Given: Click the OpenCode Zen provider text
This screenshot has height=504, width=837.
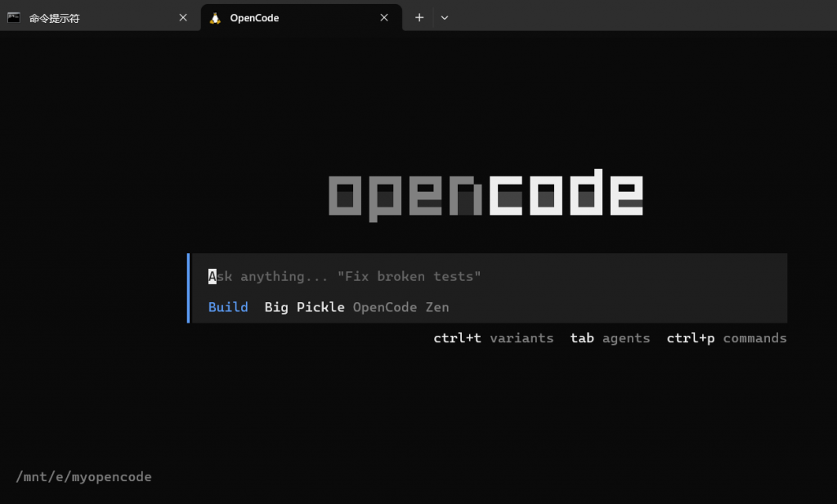Looking at the screenshot, I should (x=401, y=307).
